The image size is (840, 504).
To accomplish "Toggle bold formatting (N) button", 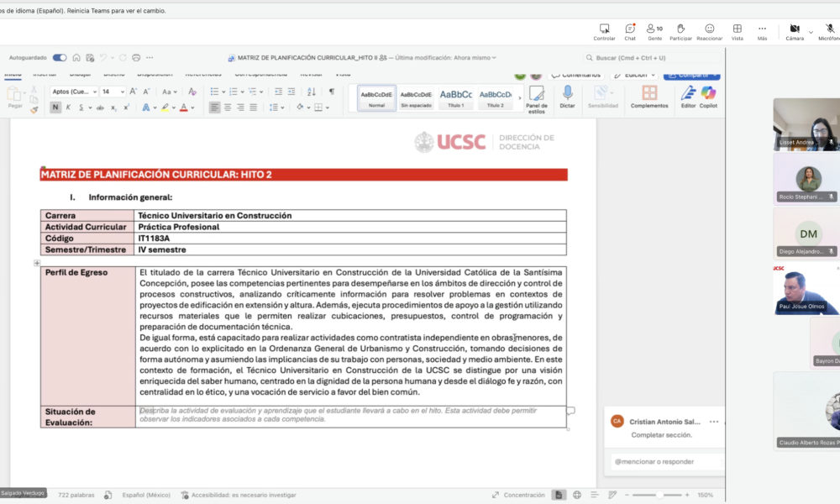I will pos(55,108).
